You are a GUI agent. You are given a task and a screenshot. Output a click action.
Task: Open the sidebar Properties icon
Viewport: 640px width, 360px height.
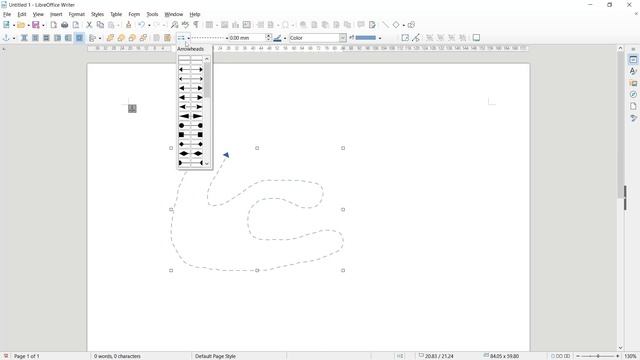(633, 60)
